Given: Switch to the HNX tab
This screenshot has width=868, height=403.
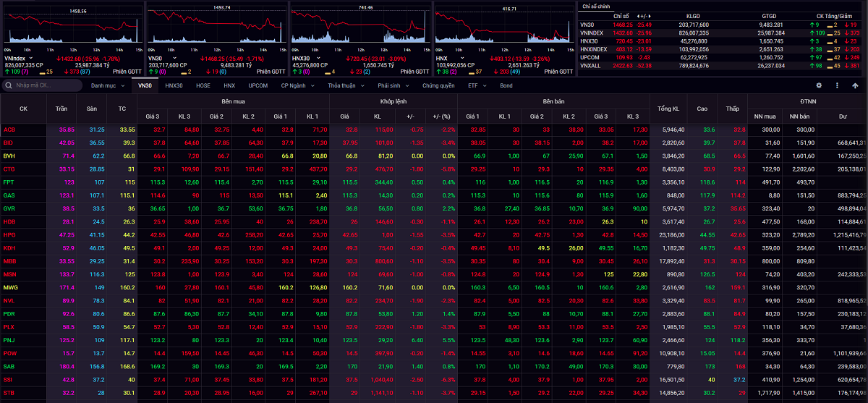Looking at the screenshot, I should pos(229,85).
